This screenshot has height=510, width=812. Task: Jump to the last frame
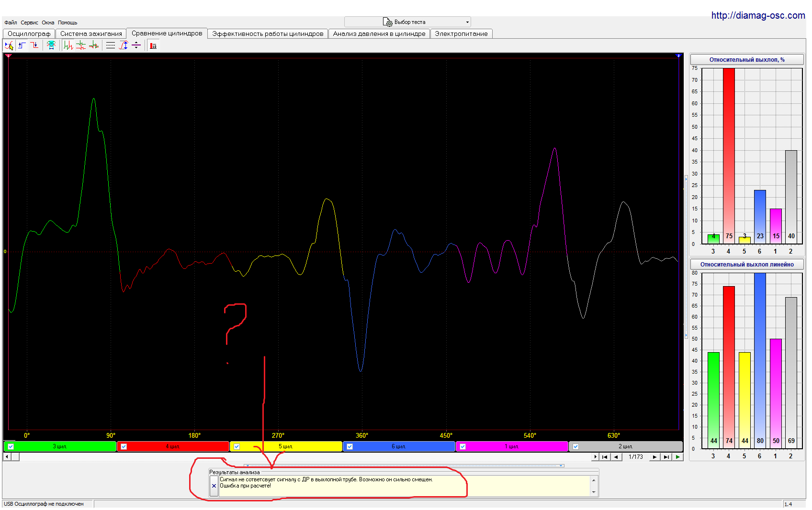(666, 457)
